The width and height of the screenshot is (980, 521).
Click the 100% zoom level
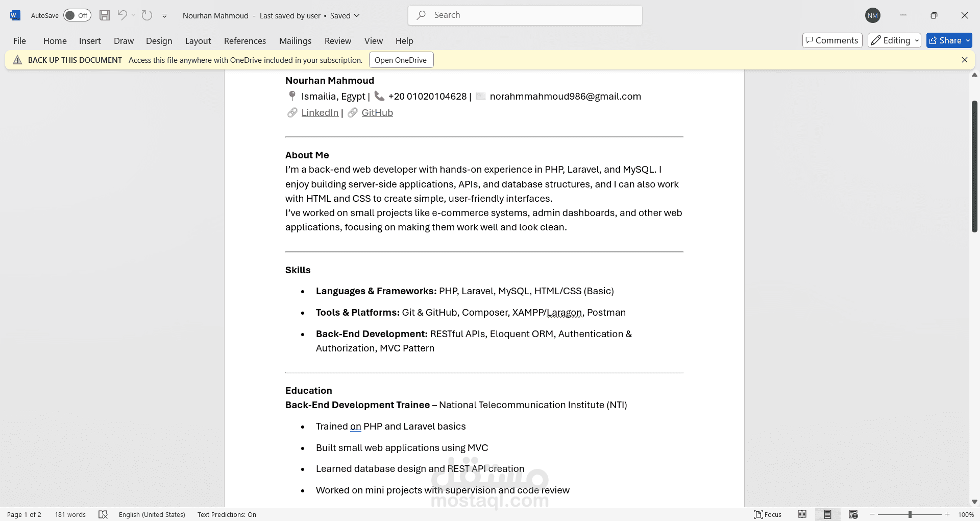coord(966,514)
